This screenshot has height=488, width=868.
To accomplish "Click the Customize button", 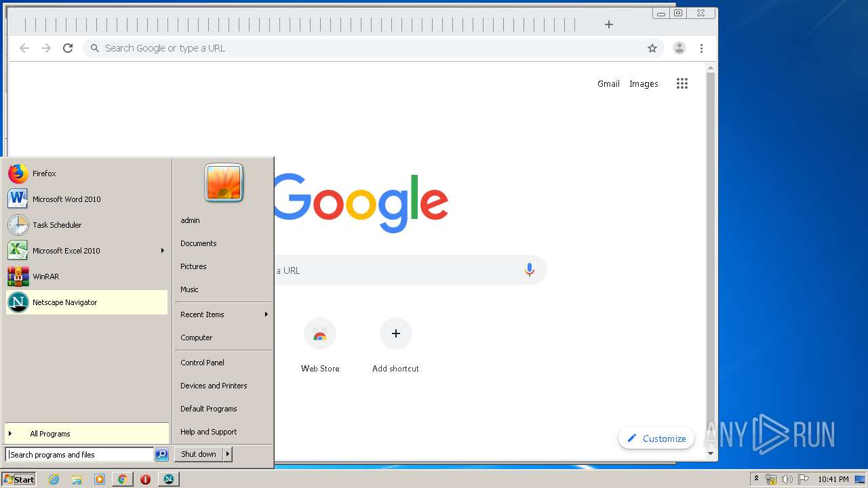I will click(x=656, y=439).
